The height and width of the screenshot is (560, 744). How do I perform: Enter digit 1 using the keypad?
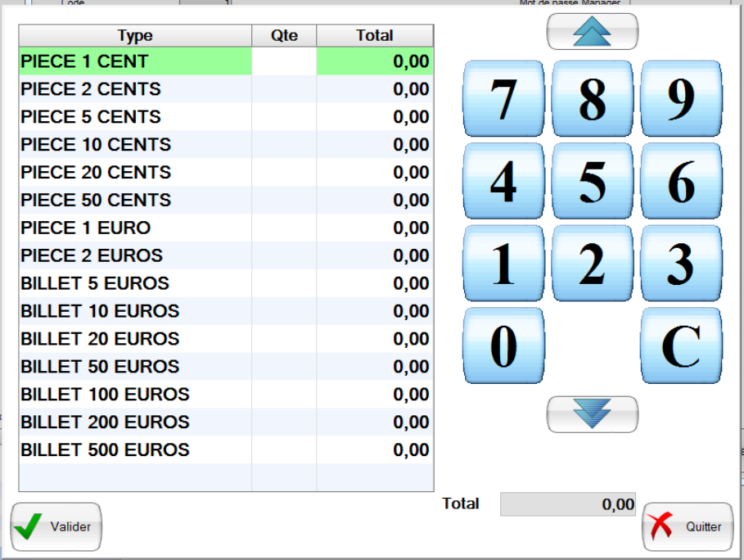pos(503,264)
